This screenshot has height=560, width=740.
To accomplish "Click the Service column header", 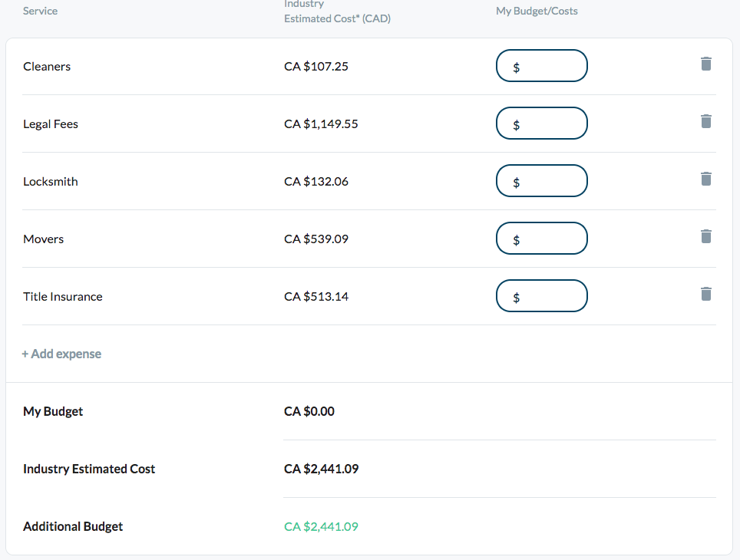I will pos(40,11).
